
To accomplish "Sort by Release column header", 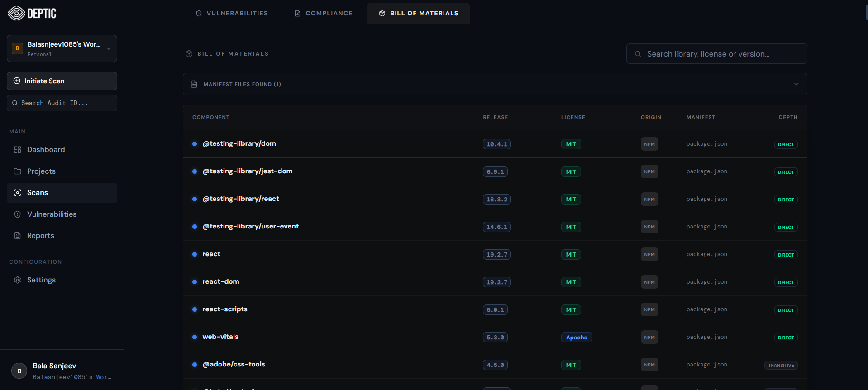I will pos(496,118).
